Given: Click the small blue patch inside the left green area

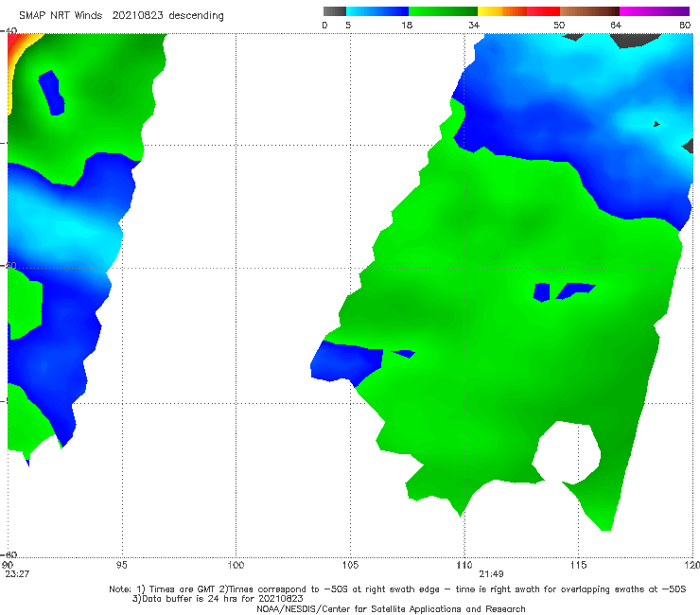Looking at the screenshot, I should click(x=52, y=93).
